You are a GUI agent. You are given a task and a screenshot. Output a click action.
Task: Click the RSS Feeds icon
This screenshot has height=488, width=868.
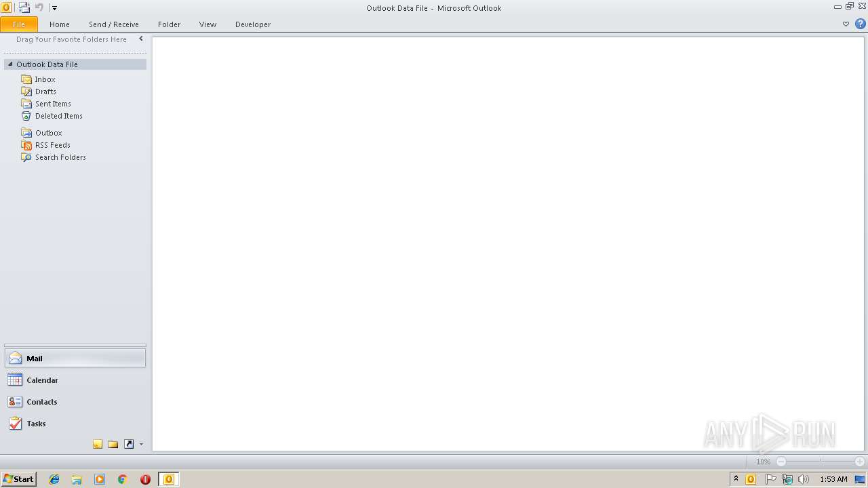tap(26, 145)
